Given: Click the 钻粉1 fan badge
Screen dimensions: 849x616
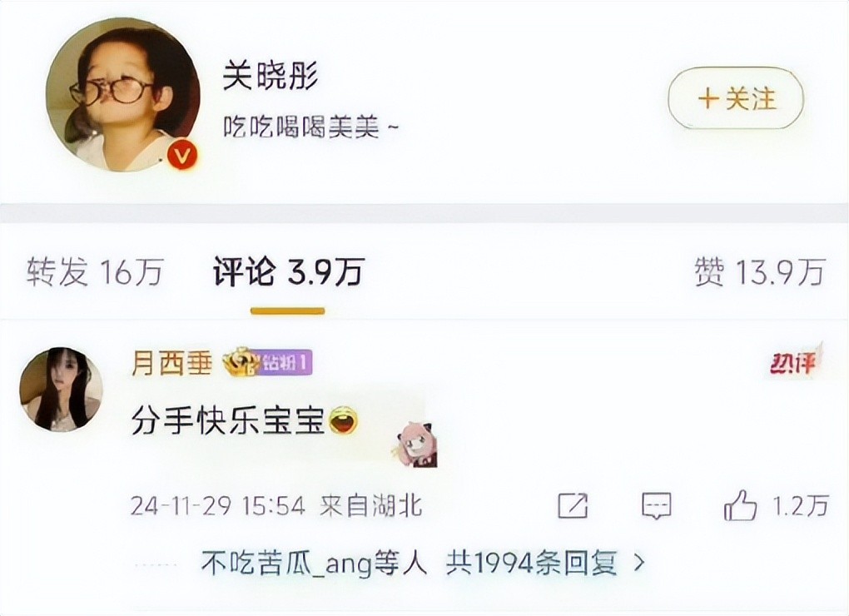Looking at the screenshot, I should click(286, 363).
